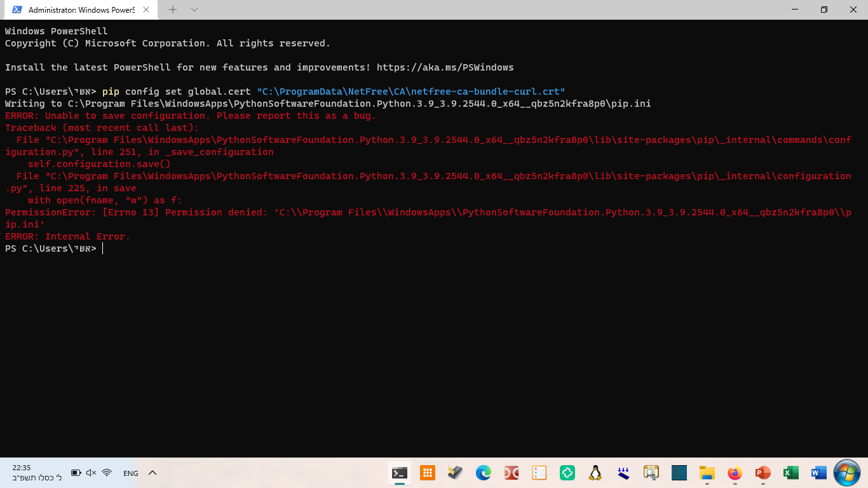Launch Word from the taskbar

coord(818,473)
